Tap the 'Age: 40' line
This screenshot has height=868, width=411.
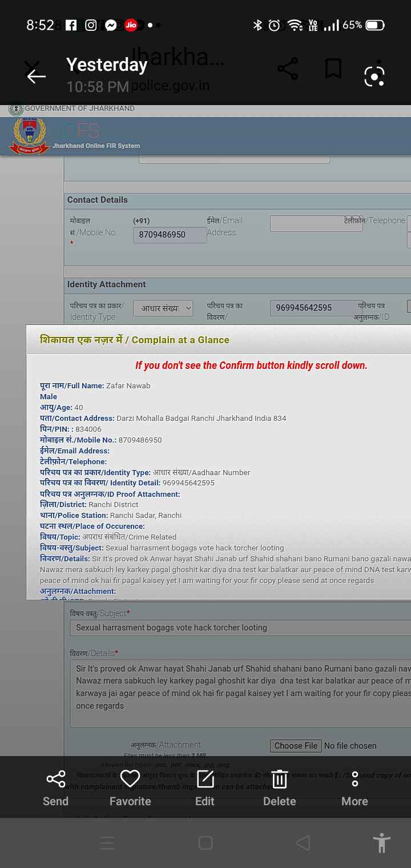pyautogui.click(x=62, y=407)
